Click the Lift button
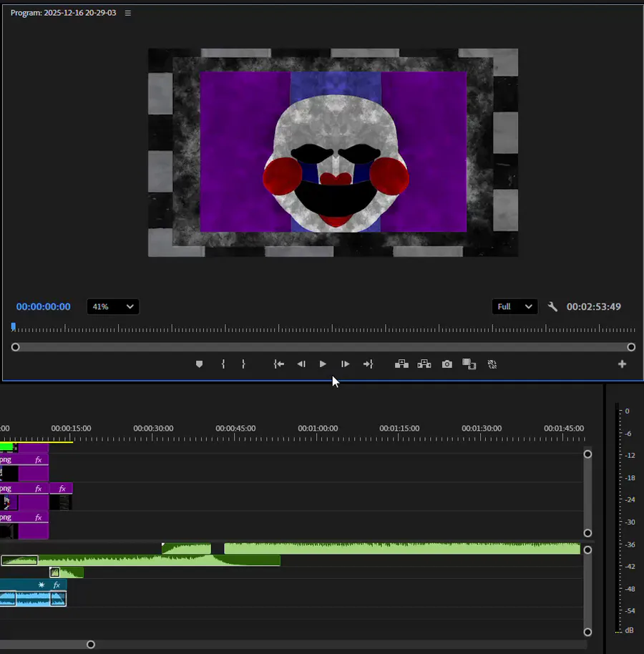 tap(401, 364)
